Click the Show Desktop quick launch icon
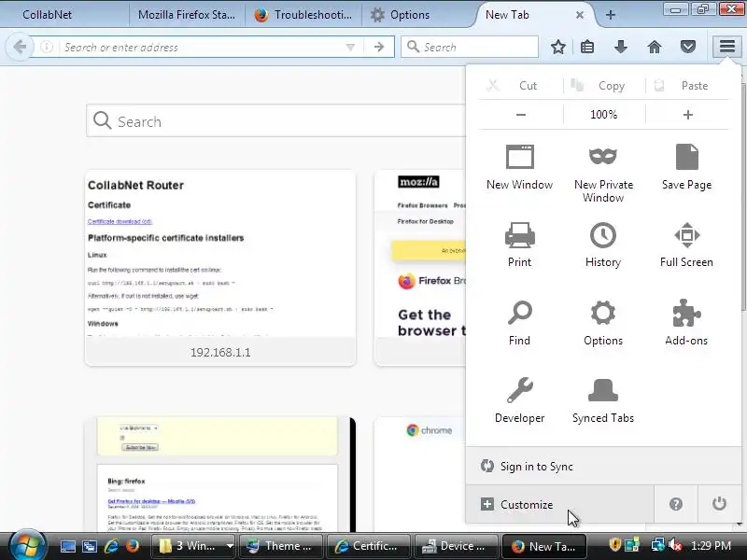Image resolution: width=747 pixels, height=560 pixels. click(67, 546)
